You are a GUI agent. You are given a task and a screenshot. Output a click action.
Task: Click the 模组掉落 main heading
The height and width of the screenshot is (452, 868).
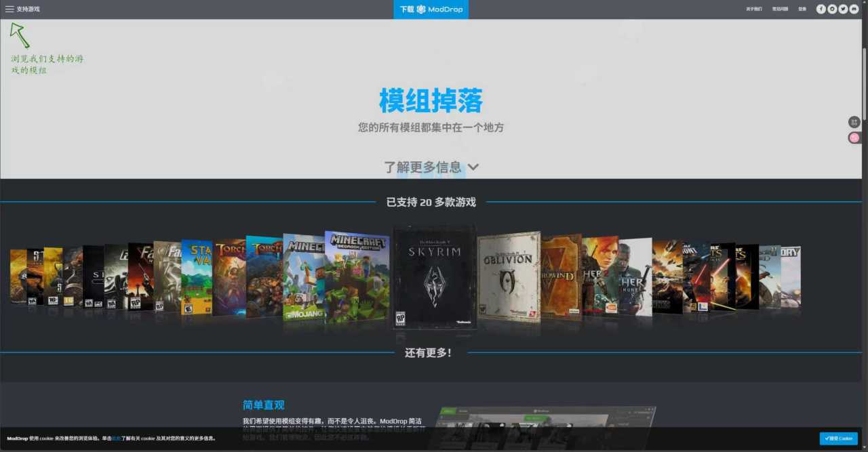[x=431, y=101]
